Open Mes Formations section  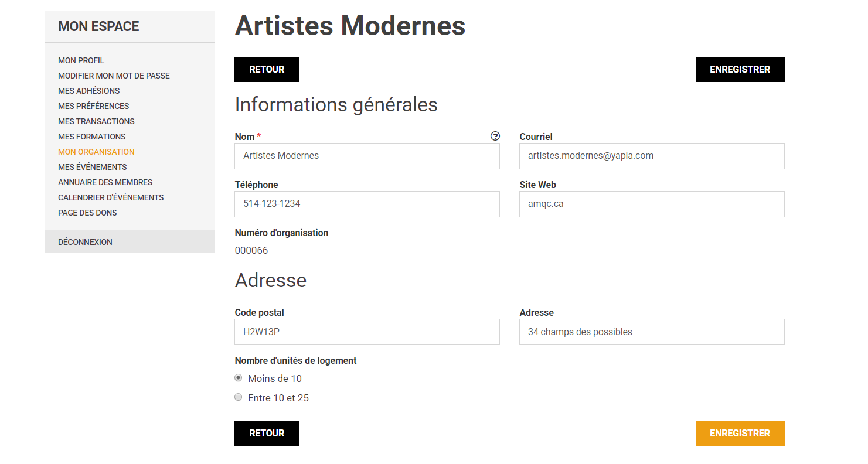click(x=91, y=137)
